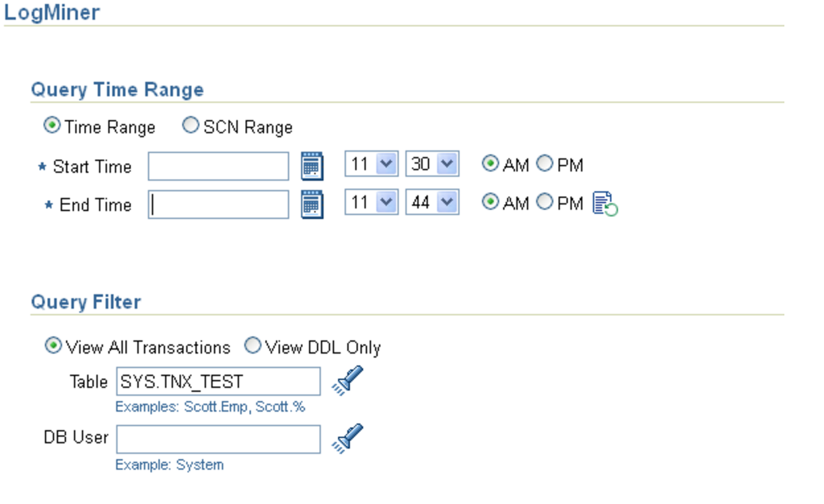Click the Start Time label
This screenshot has width=824, height=504.
coord(92,167)
